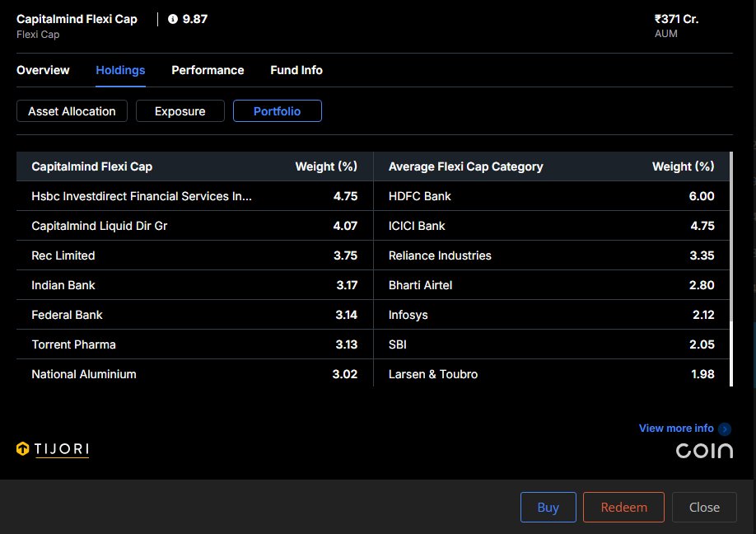Close the fund details dialog
Image resolution: width=756 pixels, height=534 pixels.
704,507
